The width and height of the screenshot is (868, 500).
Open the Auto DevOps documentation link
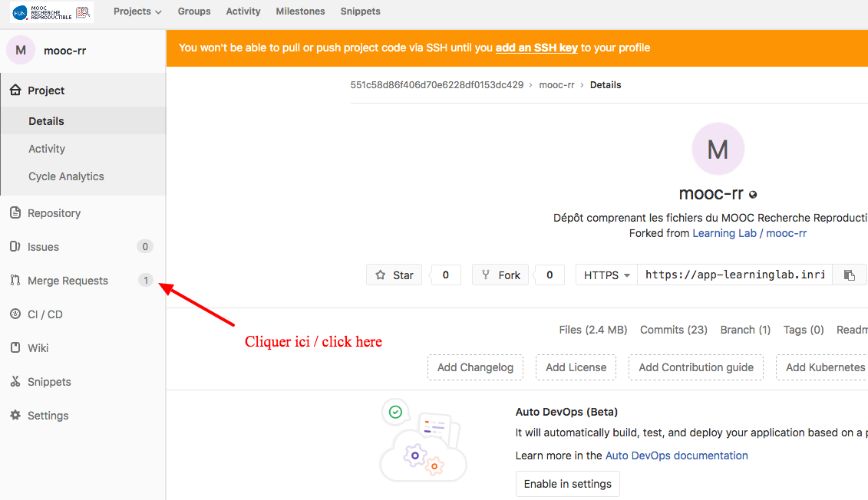click(x=676, y=456)
